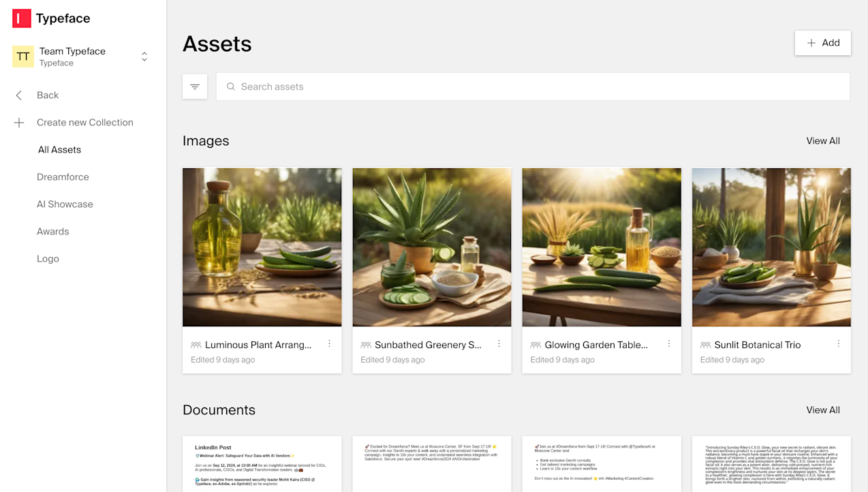Select the Dreamforce collection

click(x=63, y=177)
